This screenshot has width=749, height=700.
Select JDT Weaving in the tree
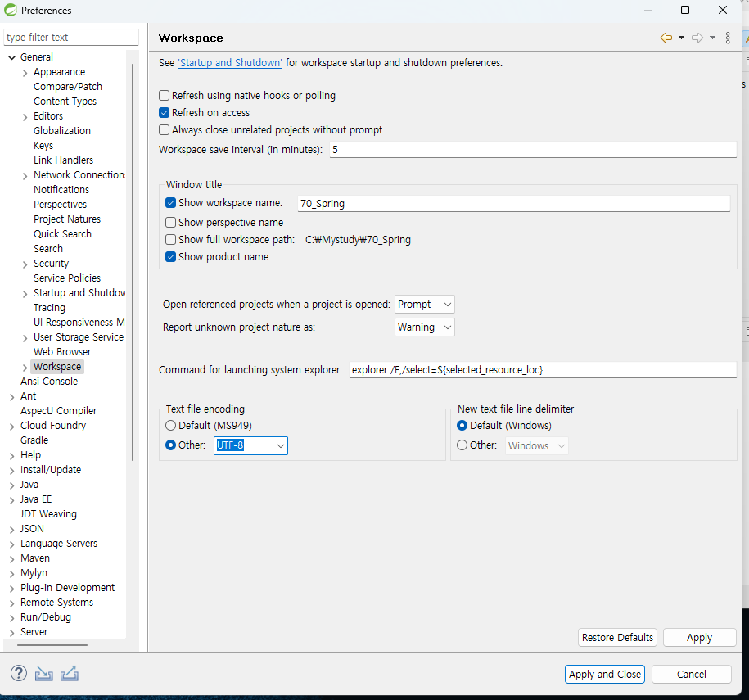[x=49, y=514]
